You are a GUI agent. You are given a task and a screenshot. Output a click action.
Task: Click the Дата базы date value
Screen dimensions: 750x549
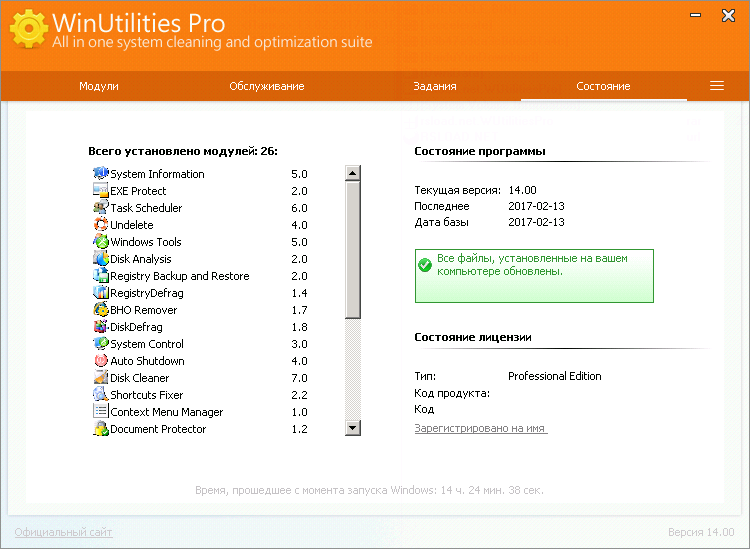536,222
